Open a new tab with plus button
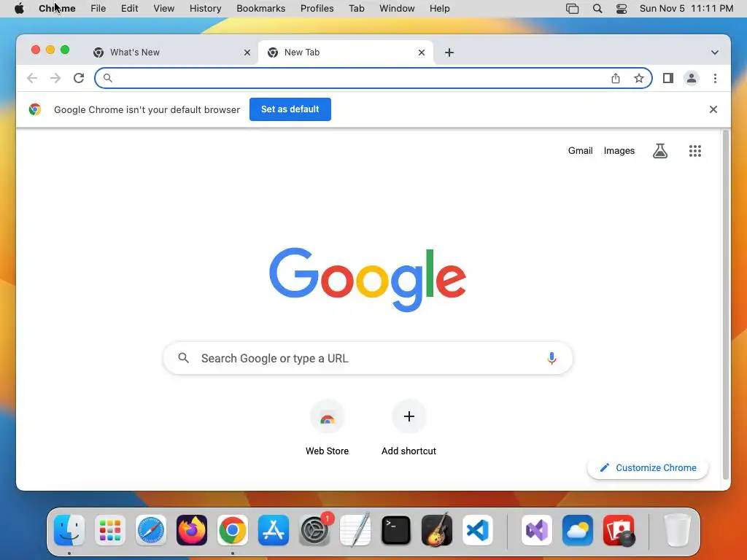Image resolution: width=747 pixels, height=560 pixels. point(449,52)
